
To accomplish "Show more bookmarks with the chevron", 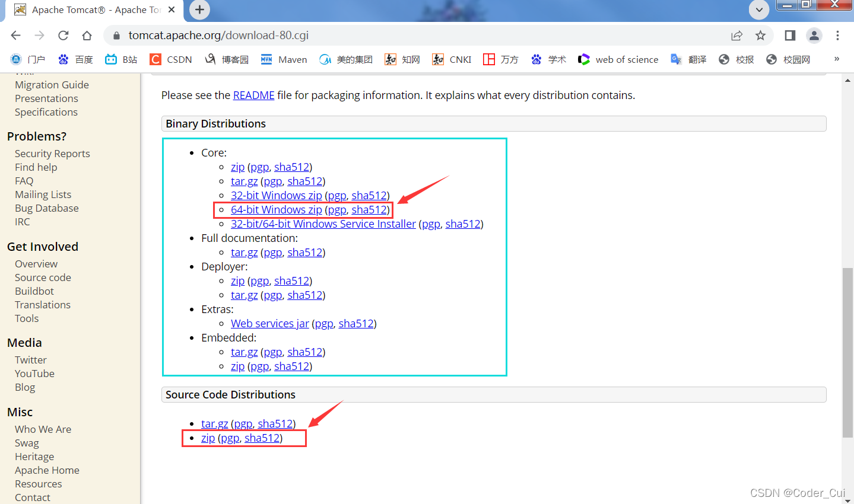I will (x=837, y=59).
